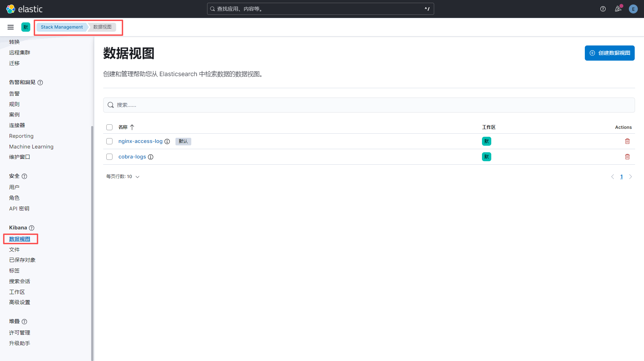
Task: Open the 每页行数 rows-per-page dropdown
Action: (x=123, y=177)
